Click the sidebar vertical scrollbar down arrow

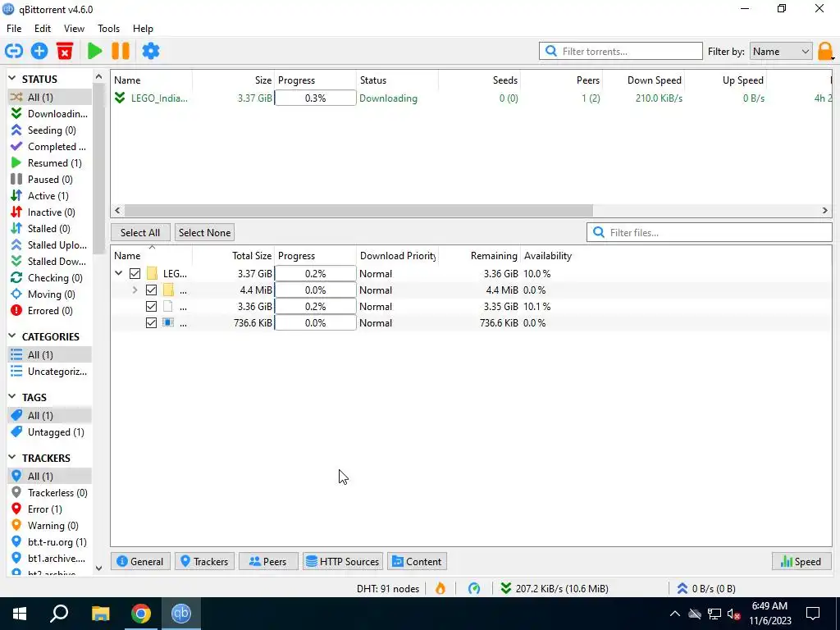coord(98,568)
